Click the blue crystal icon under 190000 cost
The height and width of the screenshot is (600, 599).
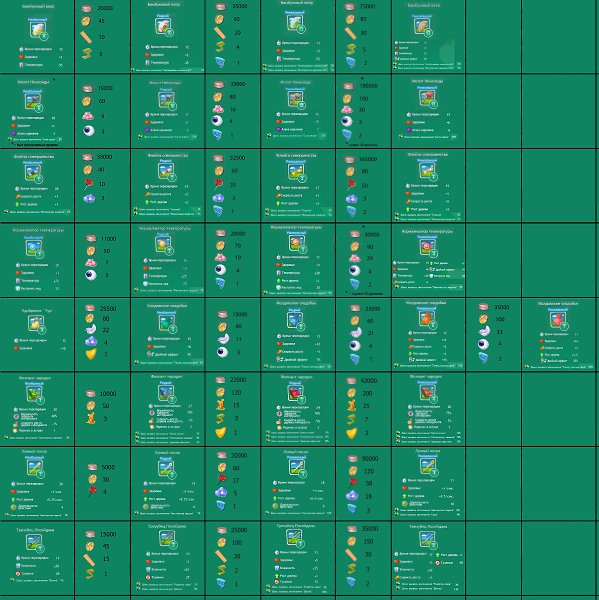point(347,135)
